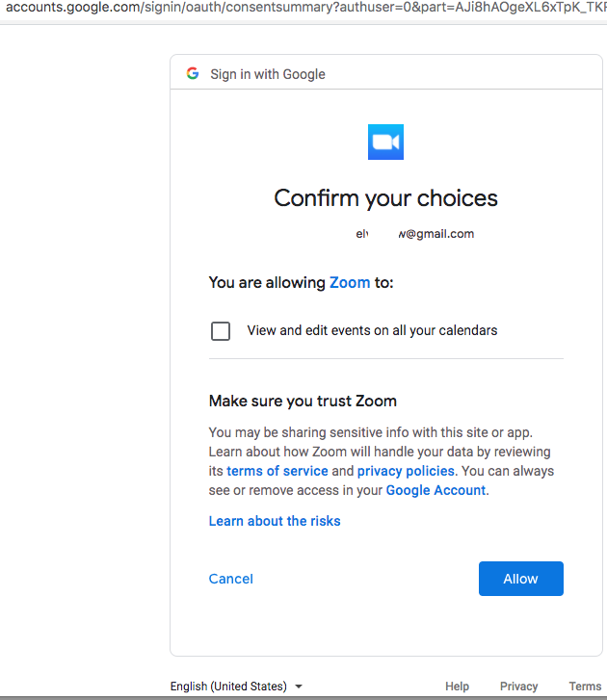Screen dimensions: 607x700
Task: Open Learn about the risks
Action: click(x=275, y=521)
